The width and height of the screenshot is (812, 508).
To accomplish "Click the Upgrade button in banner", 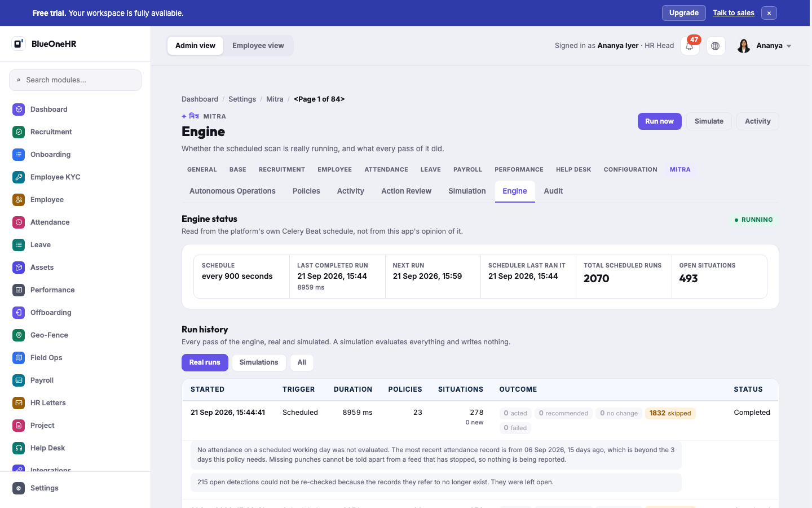I will click(x=683, y=13).
